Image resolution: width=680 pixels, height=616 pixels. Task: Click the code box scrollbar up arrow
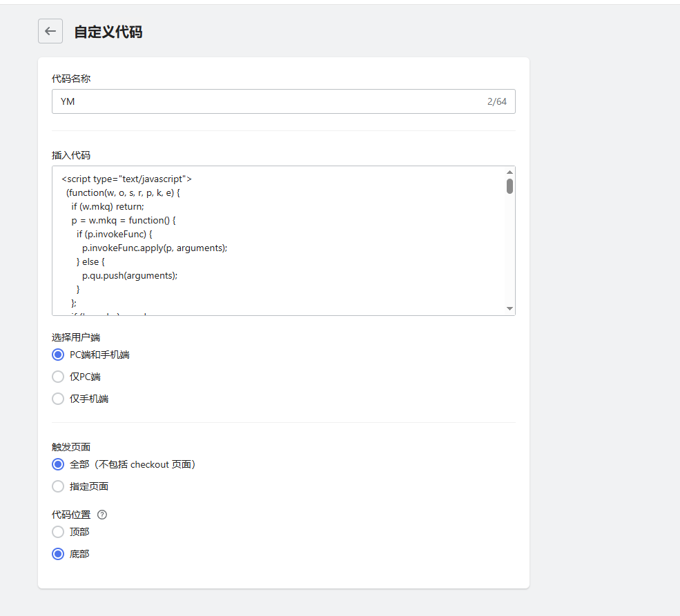[x=509, y=172]
